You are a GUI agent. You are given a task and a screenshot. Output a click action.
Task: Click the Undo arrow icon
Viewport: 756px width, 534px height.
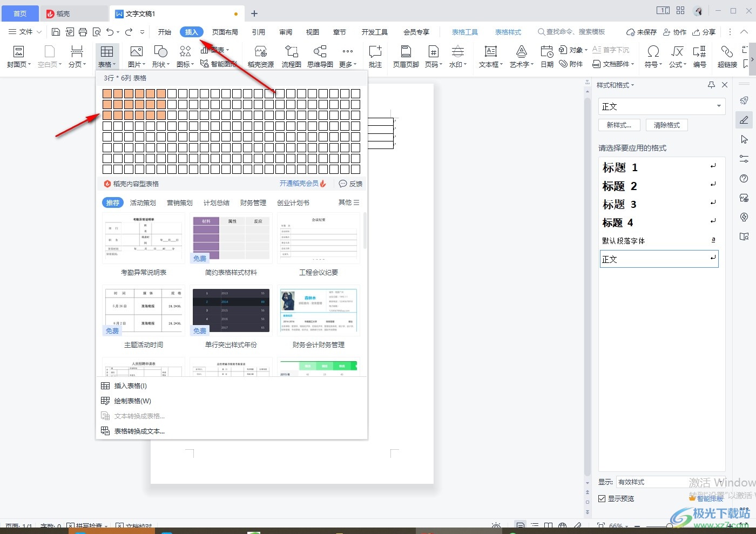click(110, 32)
